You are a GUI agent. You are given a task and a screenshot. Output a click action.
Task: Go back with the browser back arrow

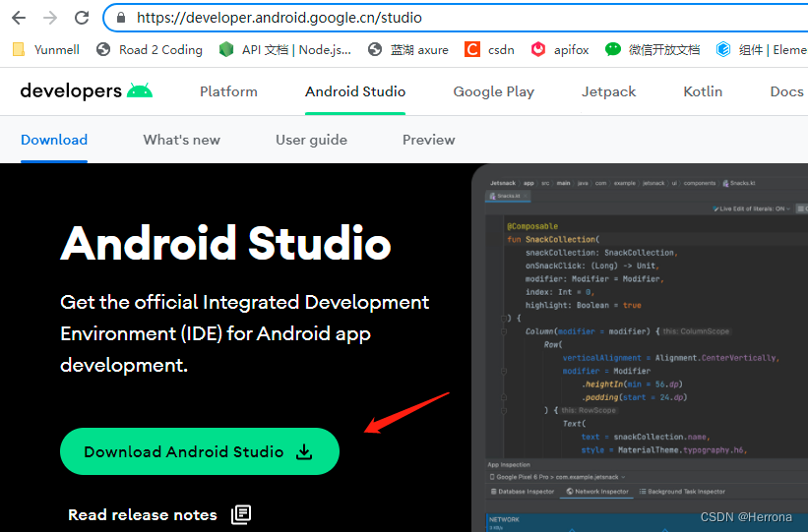pyautogui.click(x=19, y=18)
